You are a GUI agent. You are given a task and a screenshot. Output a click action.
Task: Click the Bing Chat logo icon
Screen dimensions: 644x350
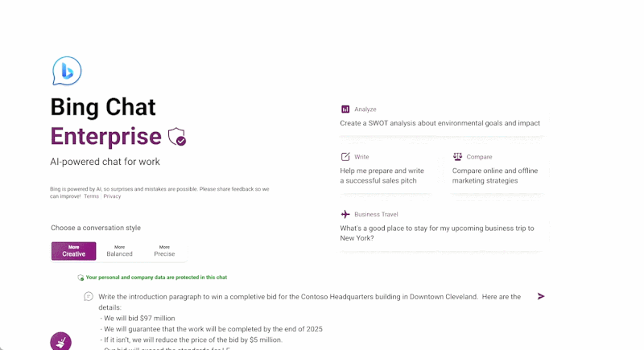(66, 72)
